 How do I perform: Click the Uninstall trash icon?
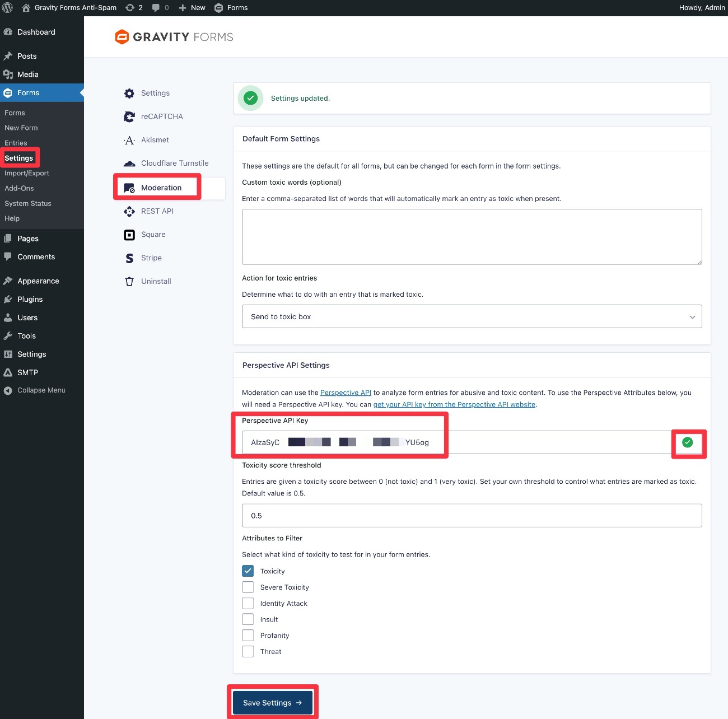129,282
